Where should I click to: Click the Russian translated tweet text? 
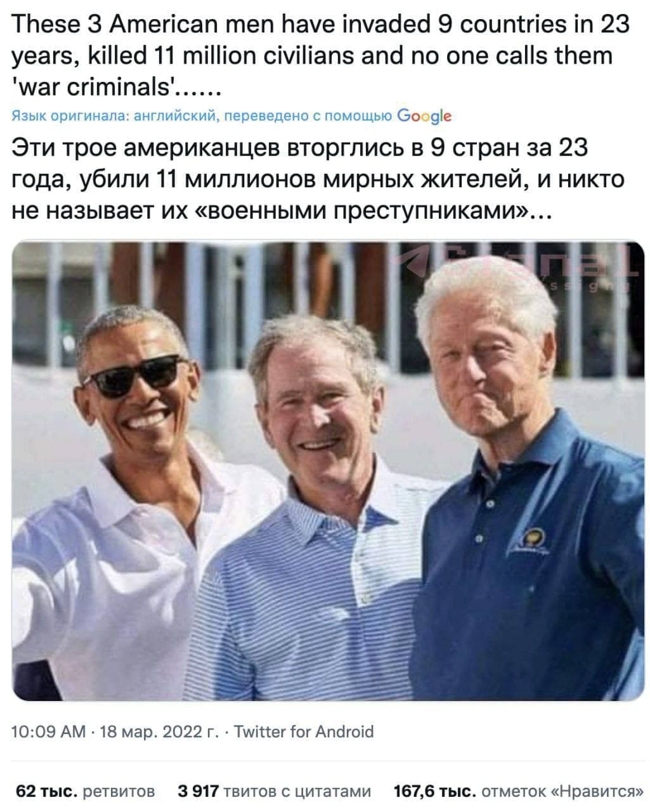pos(319,180)
